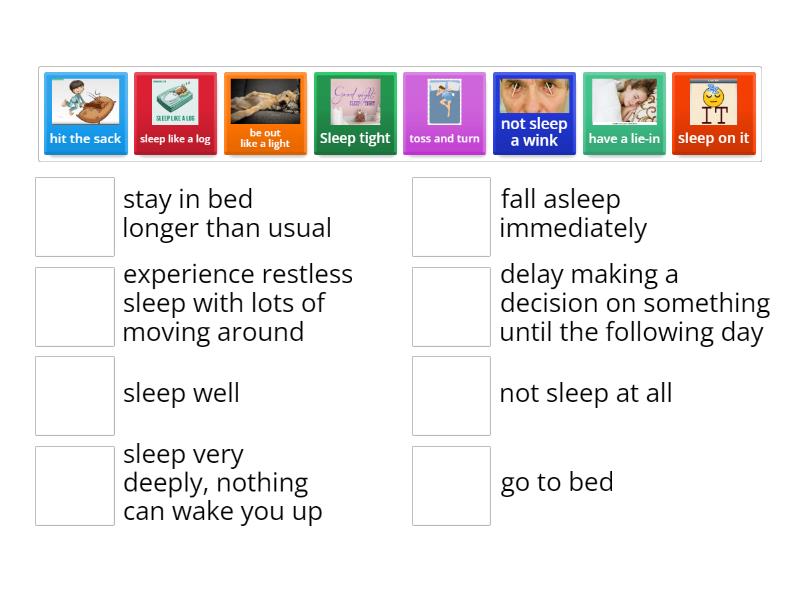
Task: Pick the 'not sleep a wink' card
Action: (534, 113)
